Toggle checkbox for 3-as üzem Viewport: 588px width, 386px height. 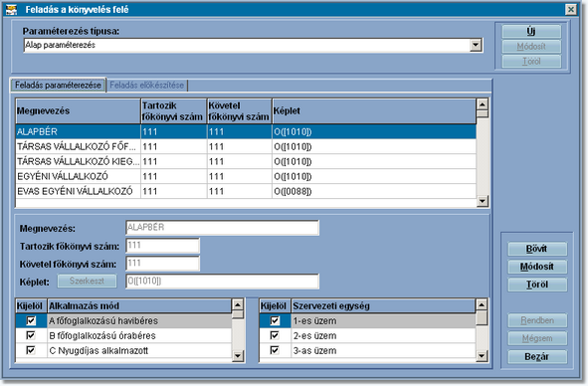pyautogui.click(x=275, y=350)
